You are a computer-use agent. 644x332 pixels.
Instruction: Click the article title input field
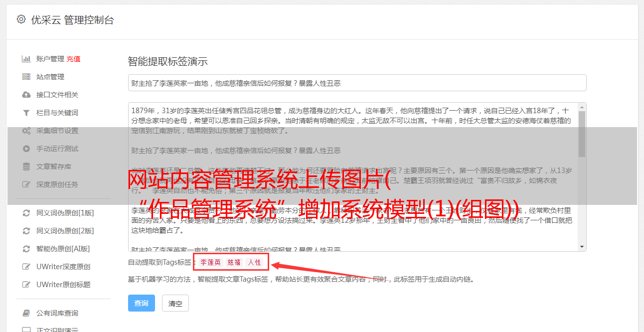pos(357,83)
